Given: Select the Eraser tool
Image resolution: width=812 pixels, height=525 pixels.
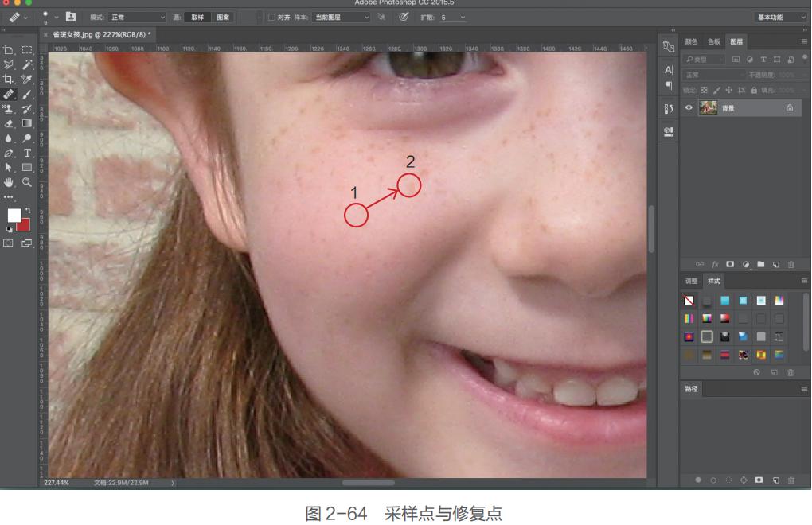Looking at the screenshot, I should [8, 123].
